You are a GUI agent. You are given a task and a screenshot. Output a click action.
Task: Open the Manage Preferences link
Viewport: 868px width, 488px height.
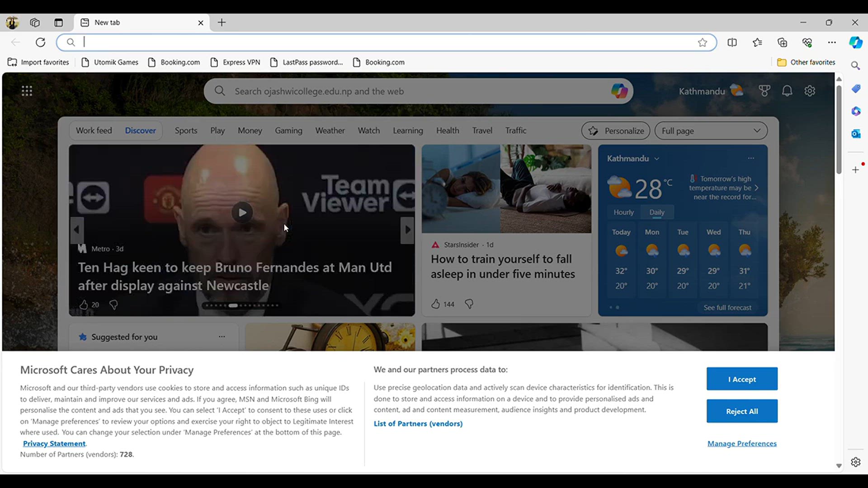(742, 444)
